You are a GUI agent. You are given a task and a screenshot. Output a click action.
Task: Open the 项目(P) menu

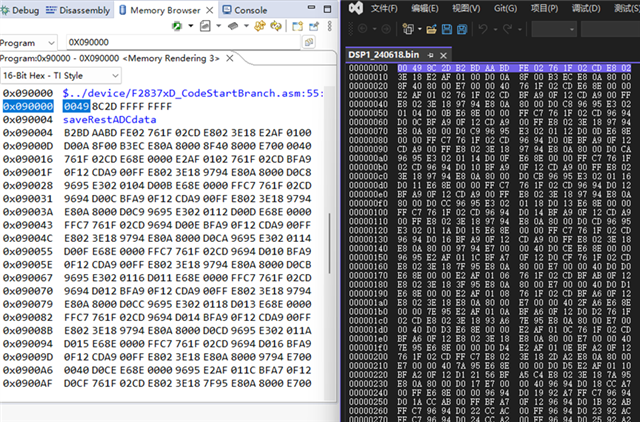pyautogui.click(x=544, y=8)
